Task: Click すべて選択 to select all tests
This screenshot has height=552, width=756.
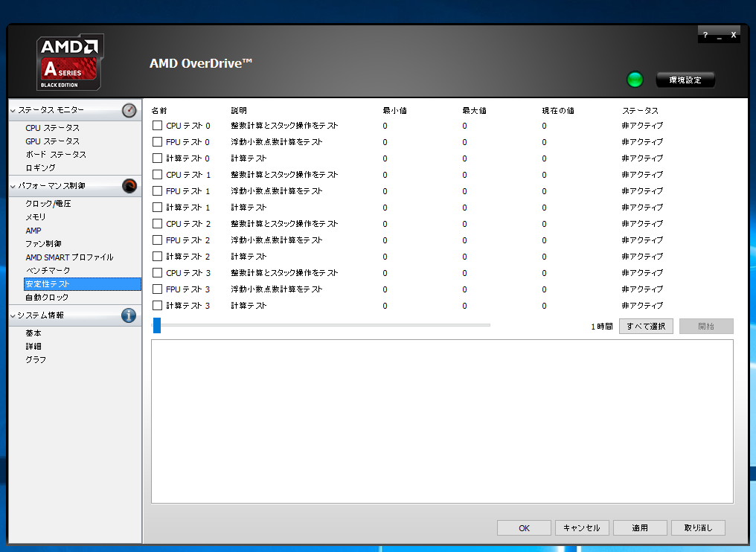Action: [x=646, y=327]
